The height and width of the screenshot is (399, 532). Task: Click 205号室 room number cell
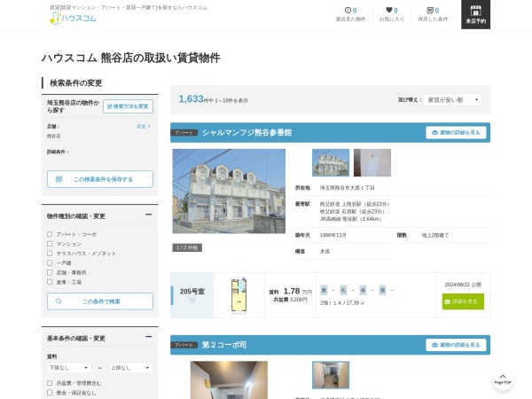point(192,295)
